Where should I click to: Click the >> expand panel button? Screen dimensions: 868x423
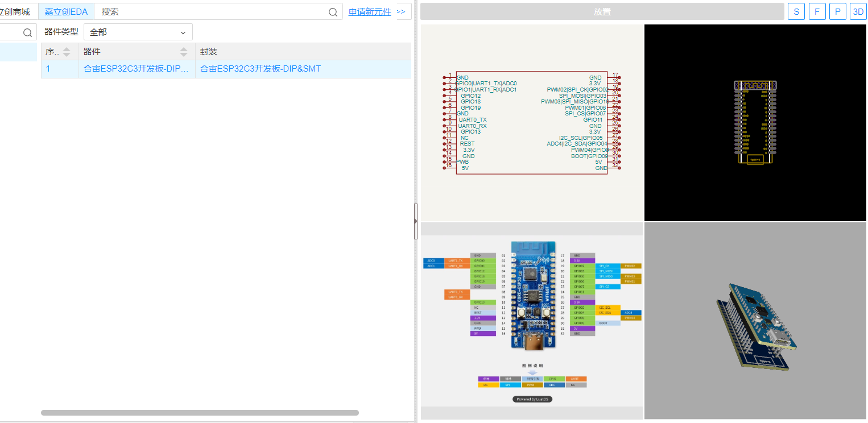[401, 11]
